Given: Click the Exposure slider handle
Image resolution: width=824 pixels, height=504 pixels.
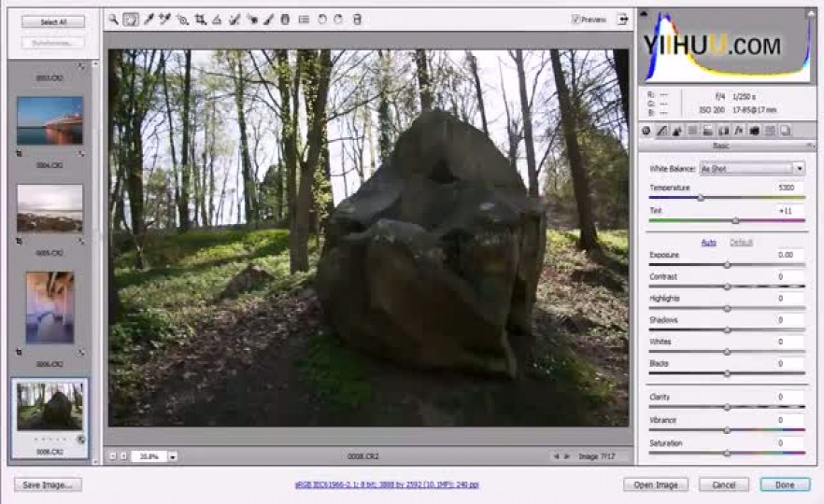Looking at the screenshot, I should [x=727, y=265].
